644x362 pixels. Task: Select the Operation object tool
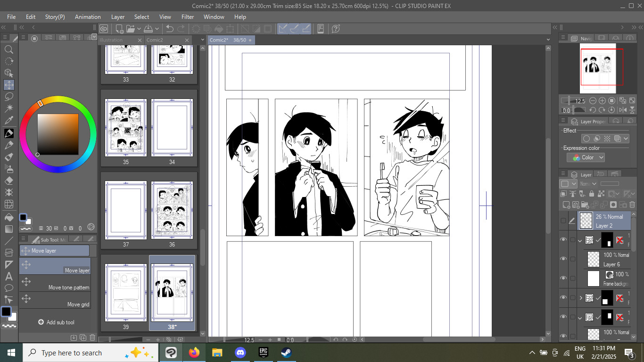[8, 73]
